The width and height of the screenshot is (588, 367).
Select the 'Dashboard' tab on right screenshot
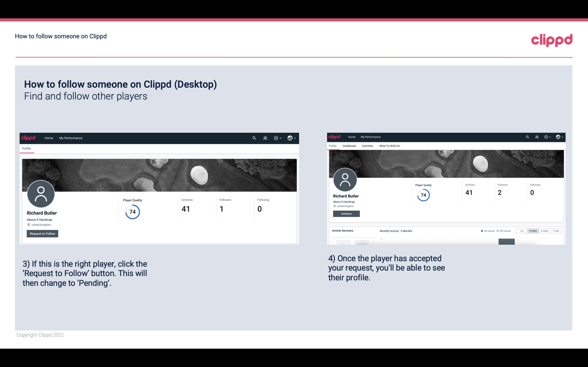click(349, 146)
